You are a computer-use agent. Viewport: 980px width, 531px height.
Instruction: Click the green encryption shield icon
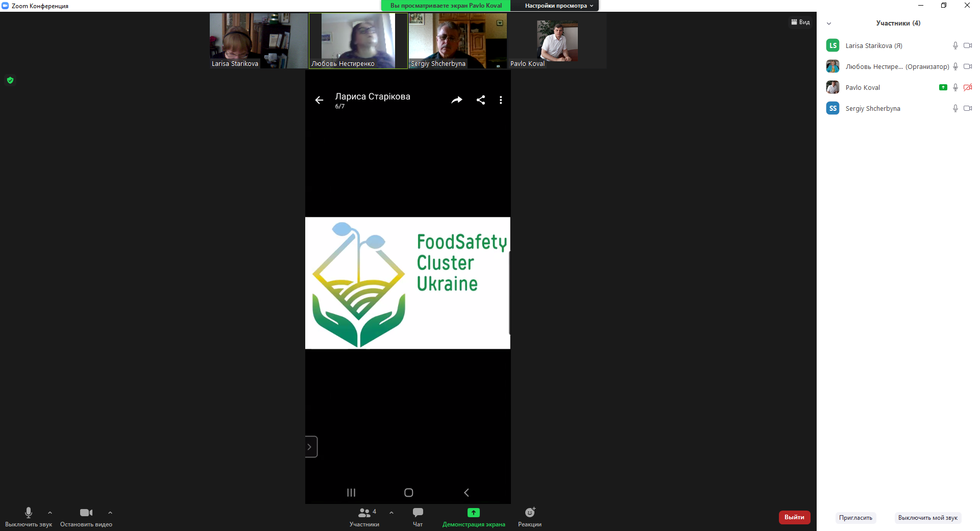tap(10, 80)
